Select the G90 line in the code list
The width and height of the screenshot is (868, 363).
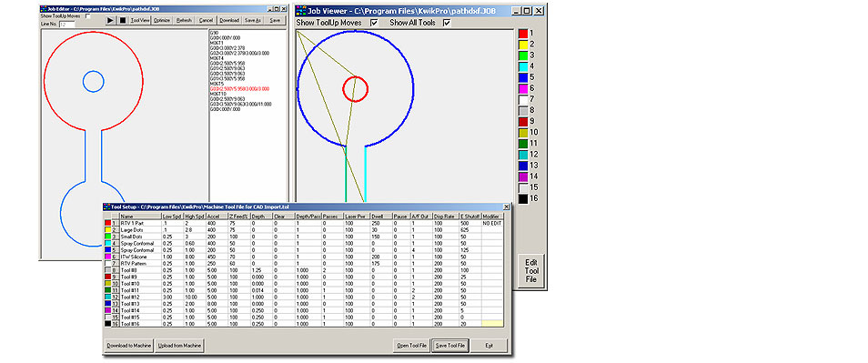pos(214,33)
